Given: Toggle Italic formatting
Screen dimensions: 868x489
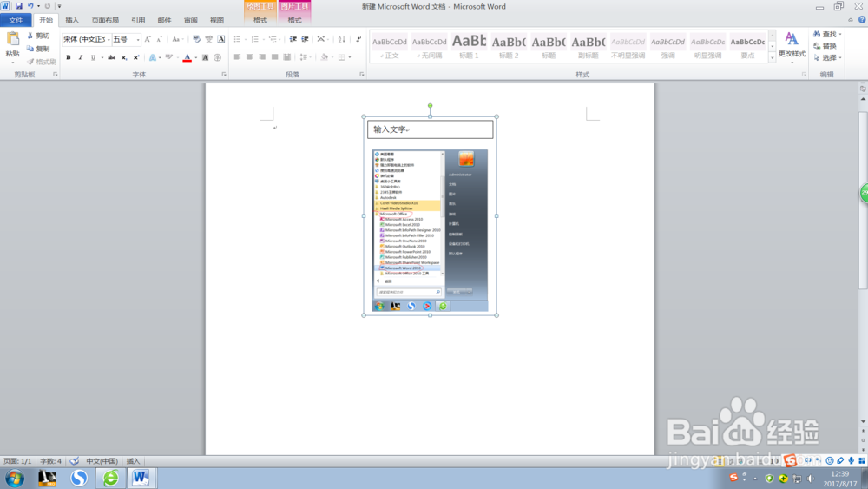Looking at the screenshot, I should pos(81,57).
